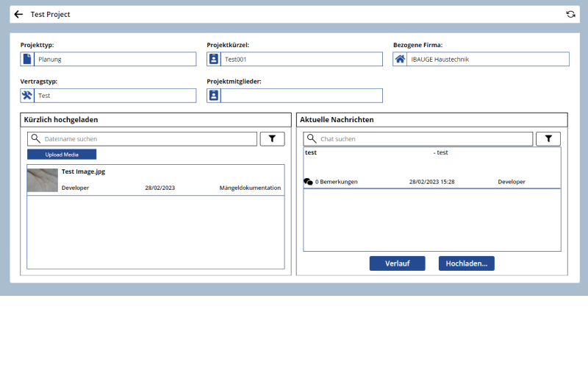Click the 28/02/2023 15:28 message timestamp
The height and width of the screenshot is (368, 588).
431,182
